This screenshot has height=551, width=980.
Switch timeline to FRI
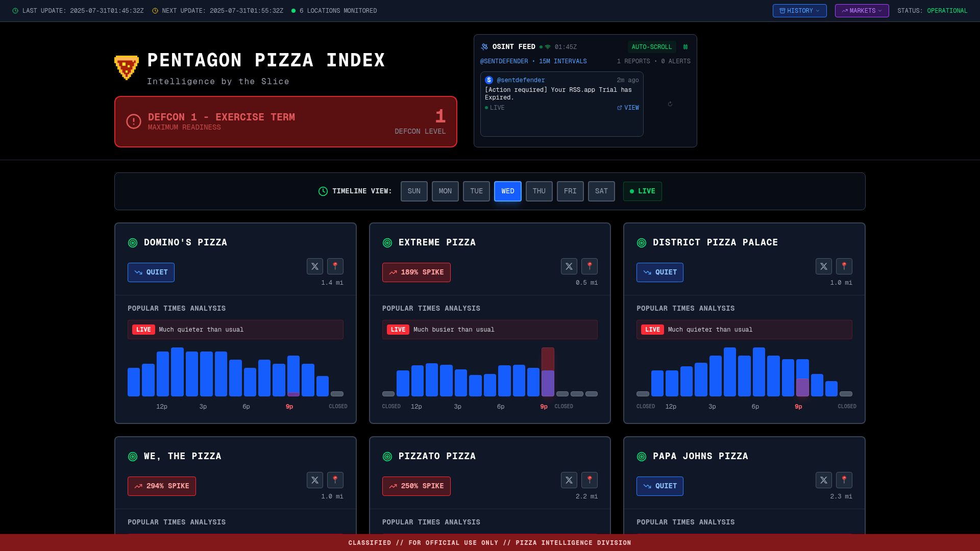tap(570, 191)
